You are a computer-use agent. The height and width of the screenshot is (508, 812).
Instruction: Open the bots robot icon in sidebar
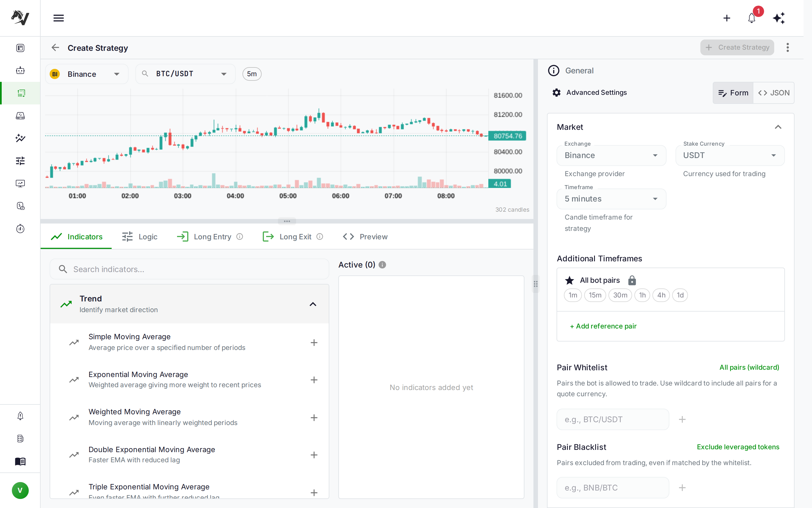[20, 71]
